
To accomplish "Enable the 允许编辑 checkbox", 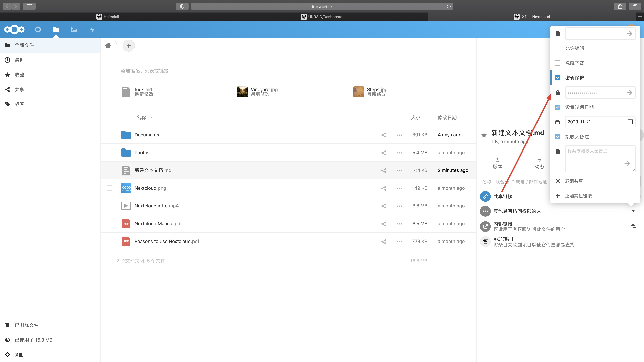I will [558, 48].
